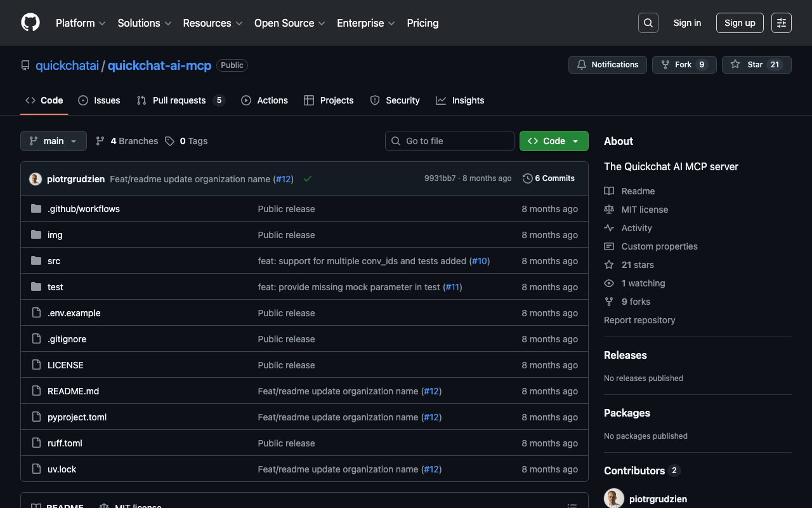Star the quickchat-ai-mcp repository
The height and width of the screenshot is (508, 812).
747,65
